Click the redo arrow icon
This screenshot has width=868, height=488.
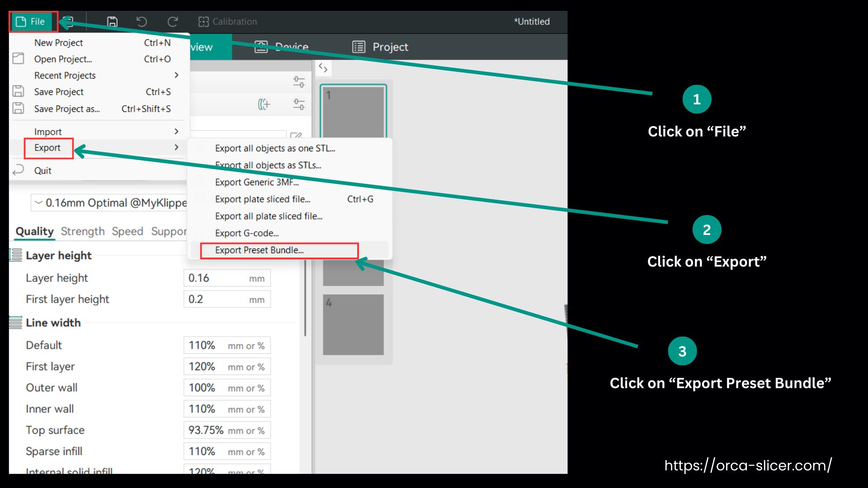173,21
